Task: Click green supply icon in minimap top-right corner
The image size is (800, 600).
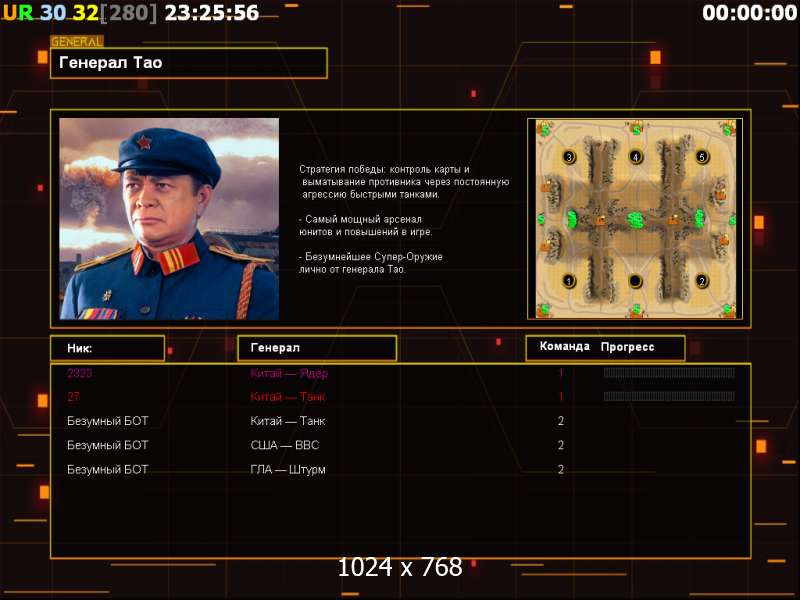Action: (727, 130)
